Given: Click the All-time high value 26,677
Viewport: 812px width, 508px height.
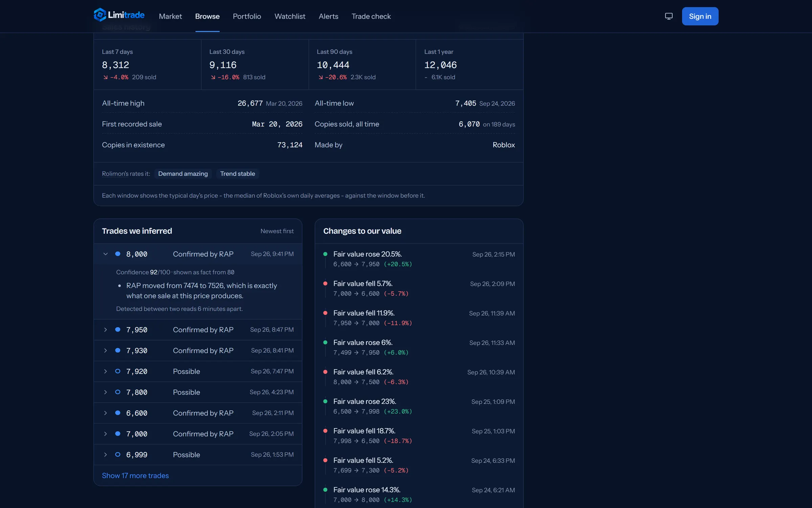Looking at the screenshot, I should pyautogui.click(x=250, y=103).
